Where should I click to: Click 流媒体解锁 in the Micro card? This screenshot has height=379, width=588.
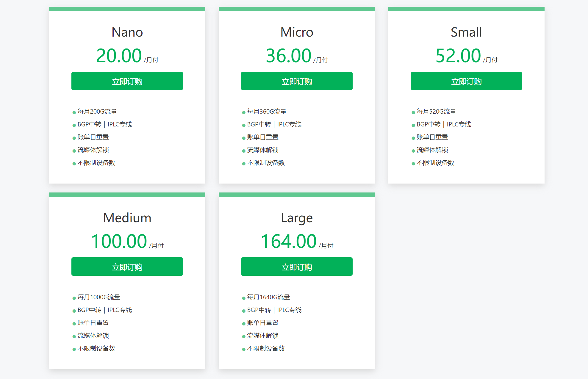(263, 150)
